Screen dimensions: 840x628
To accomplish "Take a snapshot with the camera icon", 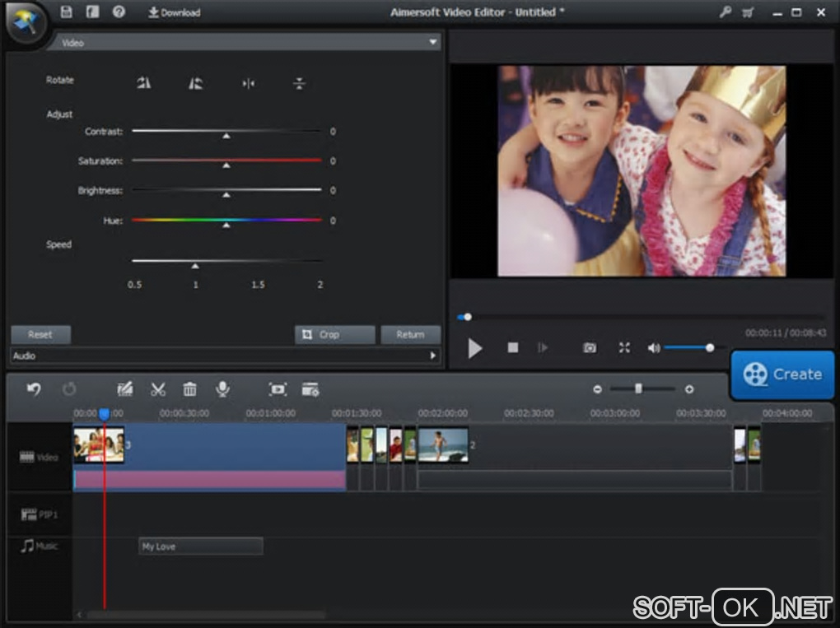I will click(x=590, y=348).
